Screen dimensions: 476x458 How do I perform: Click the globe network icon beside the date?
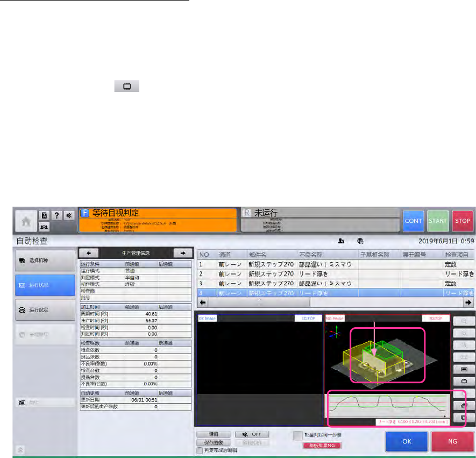[x=360, y=241]
